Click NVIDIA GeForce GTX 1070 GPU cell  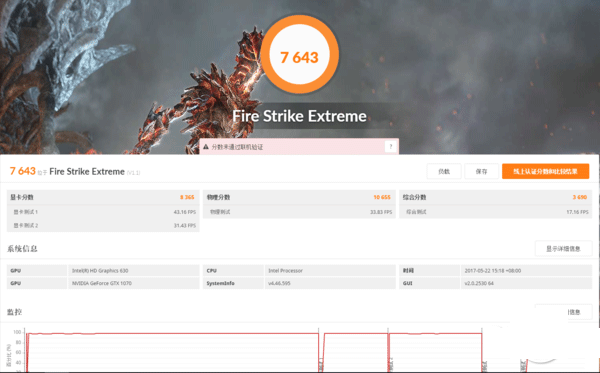[134, 283]
